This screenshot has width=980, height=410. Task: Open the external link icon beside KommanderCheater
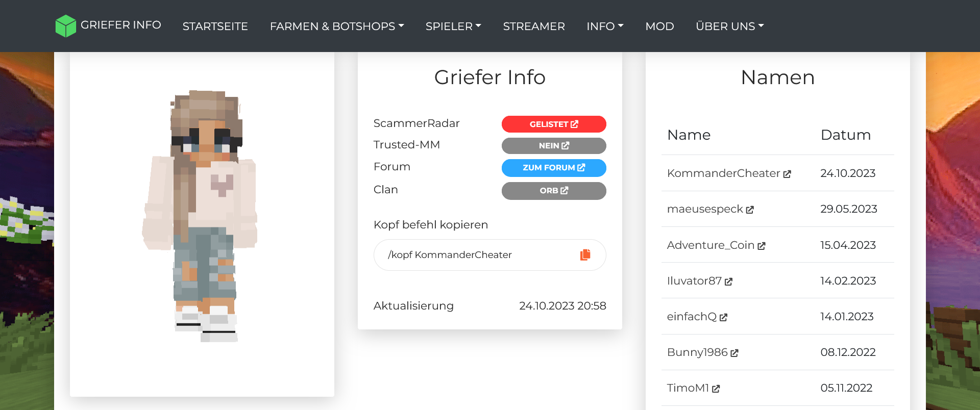point(787,174)
